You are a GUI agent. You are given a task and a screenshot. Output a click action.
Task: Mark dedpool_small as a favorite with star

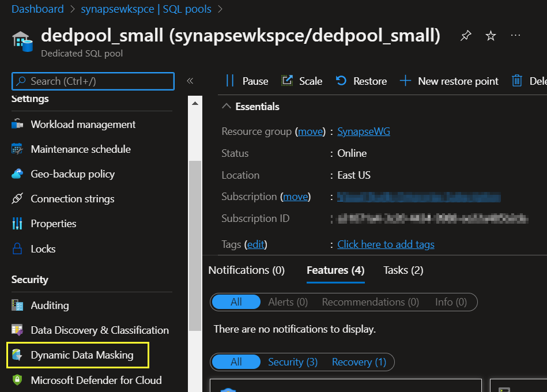point(491,36)
